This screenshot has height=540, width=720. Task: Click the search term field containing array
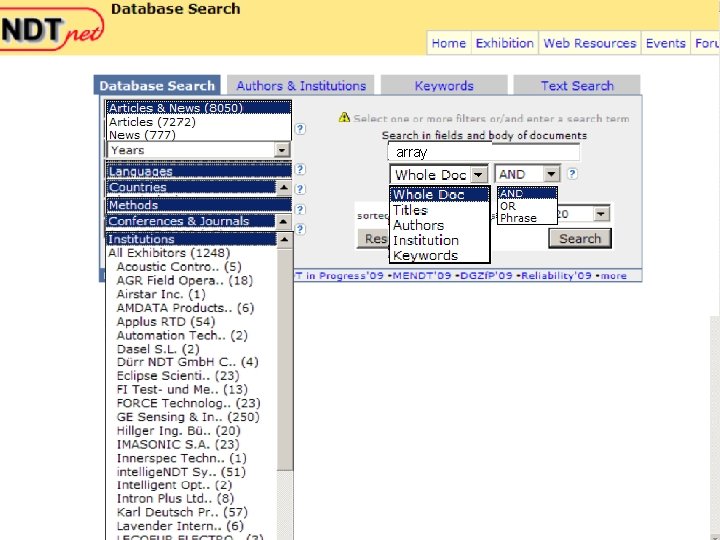point(484,152)
